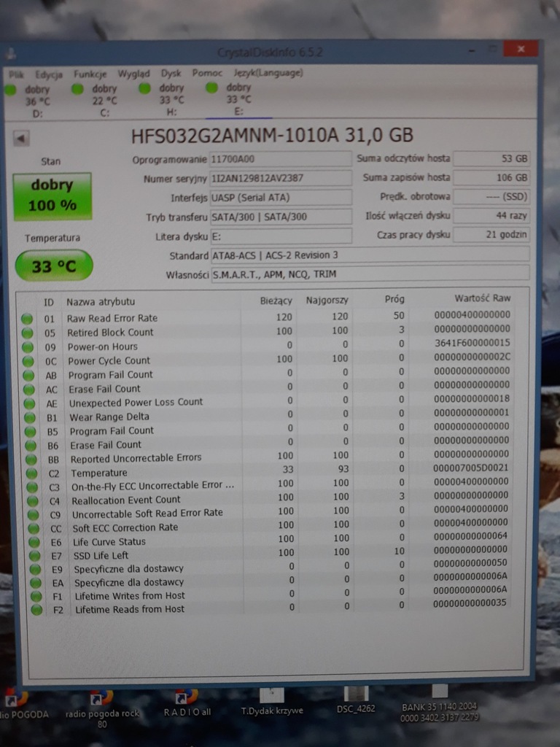Click the Wartość Raw column header

pos(483,298)
